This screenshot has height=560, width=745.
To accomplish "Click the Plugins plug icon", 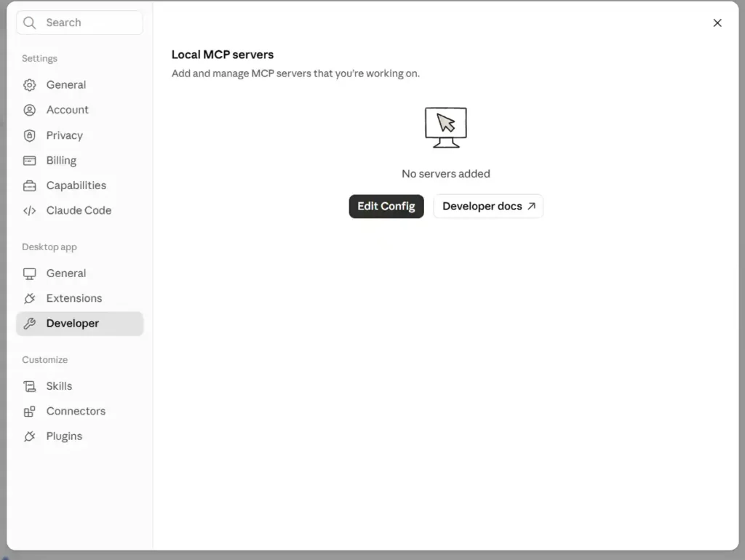I will [x=29, y=436].
